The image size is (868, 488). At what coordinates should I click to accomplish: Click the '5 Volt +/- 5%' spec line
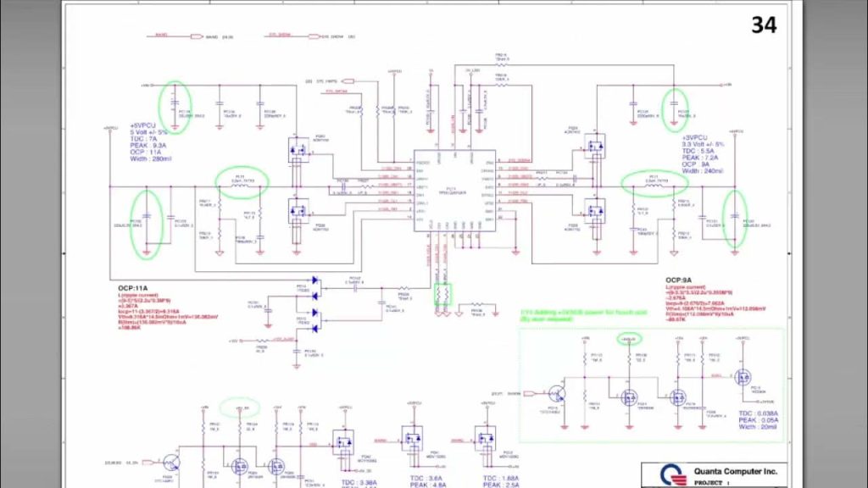pos(148,132)
